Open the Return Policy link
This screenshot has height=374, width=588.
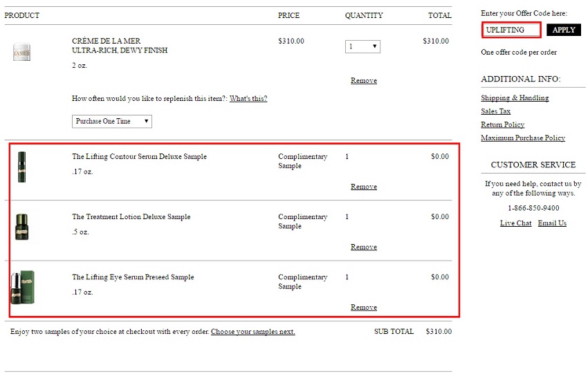click(502, 124)
